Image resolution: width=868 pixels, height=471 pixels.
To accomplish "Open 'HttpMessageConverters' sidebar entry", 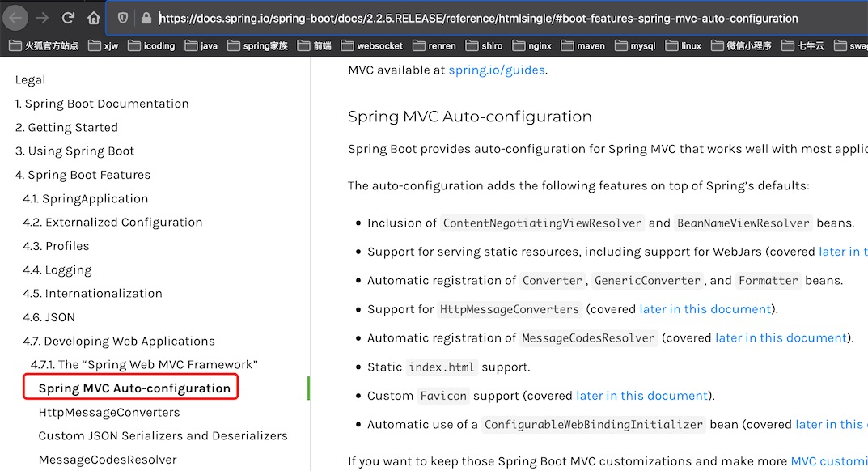I will point(109,413).
